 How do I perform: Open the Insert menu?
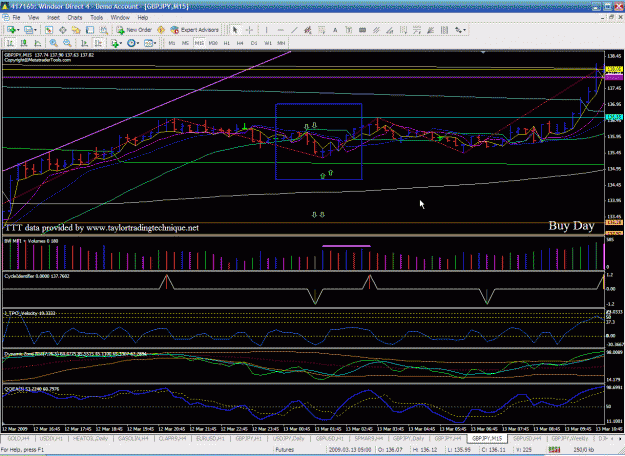[53, 18]
